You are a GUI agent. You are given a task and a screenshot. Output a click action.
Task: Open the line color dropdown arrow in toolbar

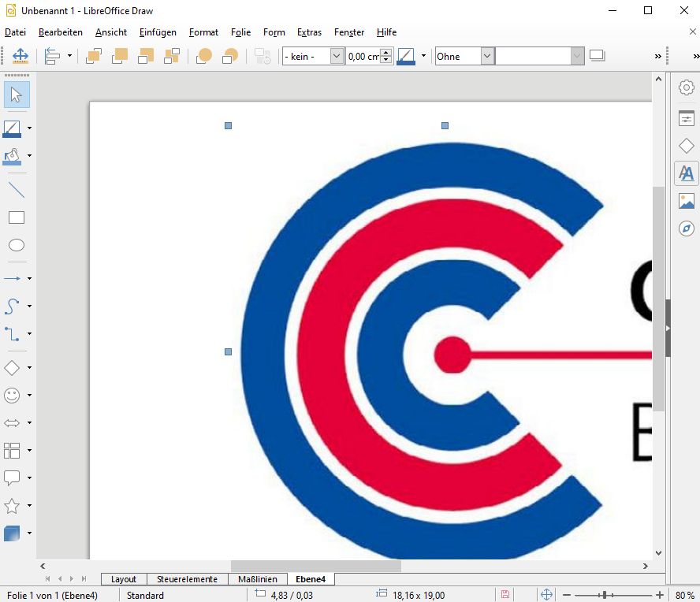(x=423, y=56)
